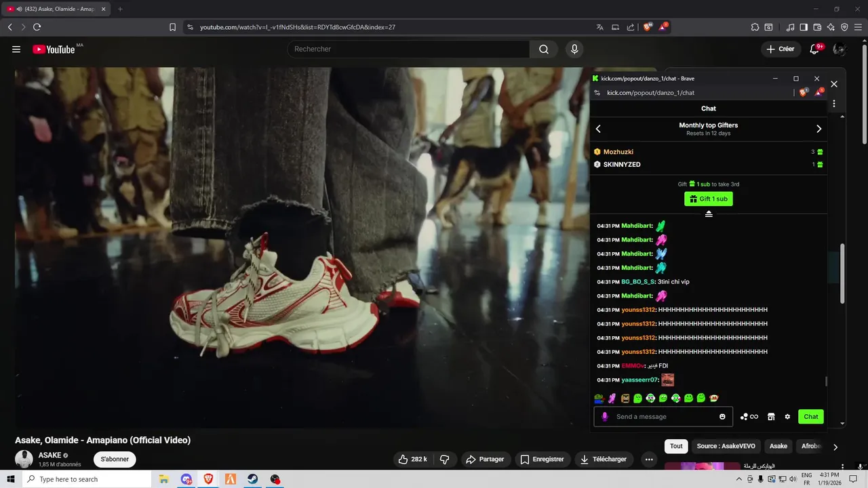Go to the YouTube home logo
The width and height of the screenshot is (868, 488).
(54, 49)
